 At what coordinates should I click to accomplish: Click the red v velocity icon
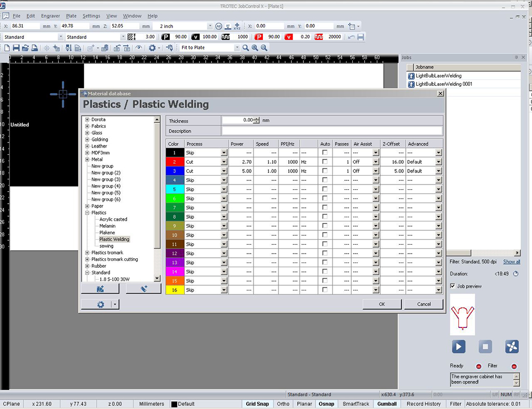[x=289, y=37]
